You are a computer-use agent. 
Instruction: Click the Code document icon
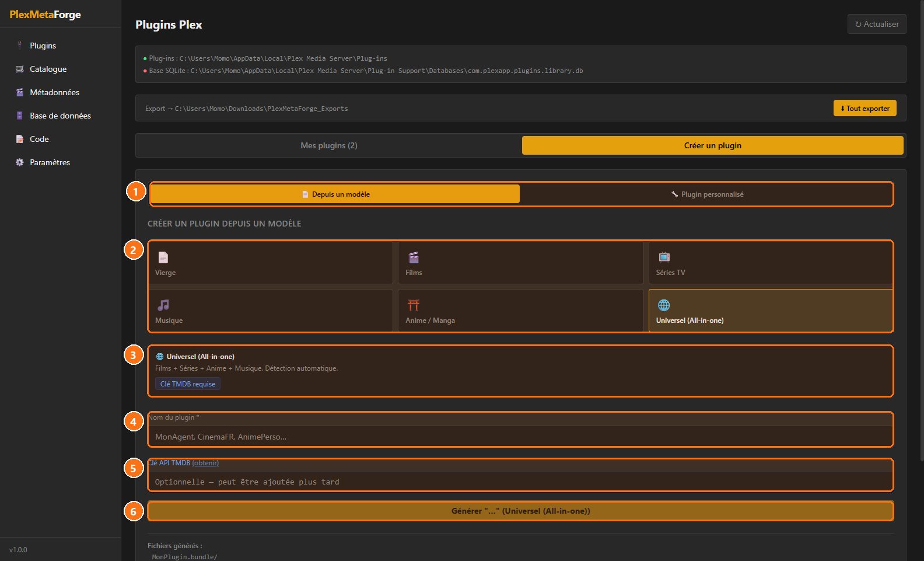coord(20,139)
